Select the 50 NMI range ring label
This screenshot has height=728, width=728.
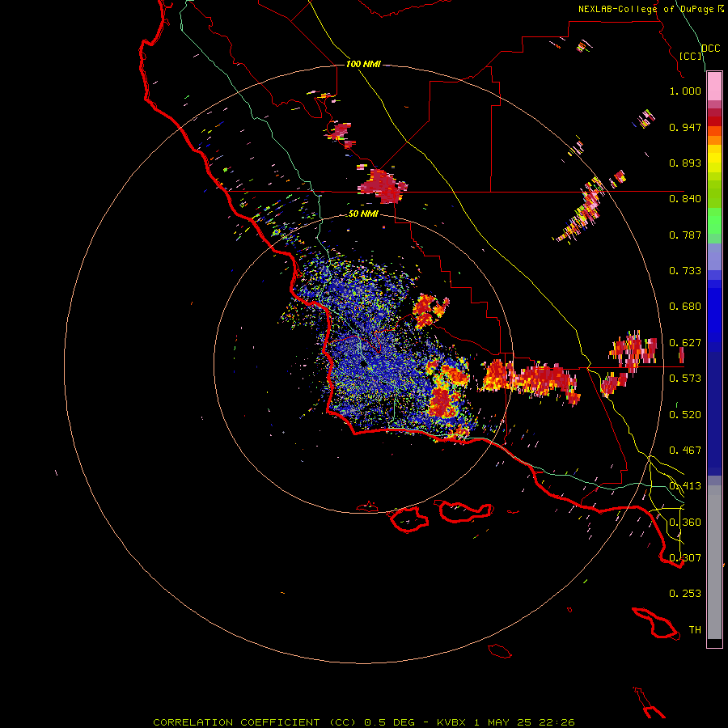[x=363, y=214]
